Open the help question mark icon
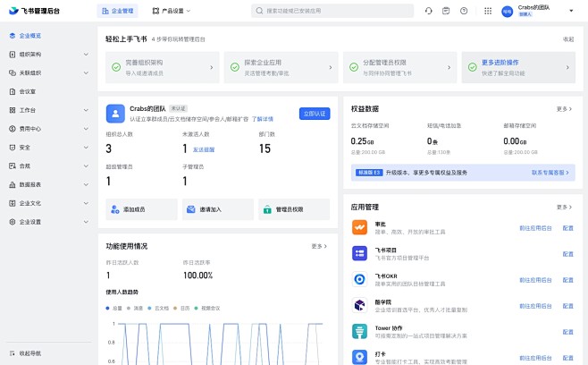 click(x=464, y=11)
